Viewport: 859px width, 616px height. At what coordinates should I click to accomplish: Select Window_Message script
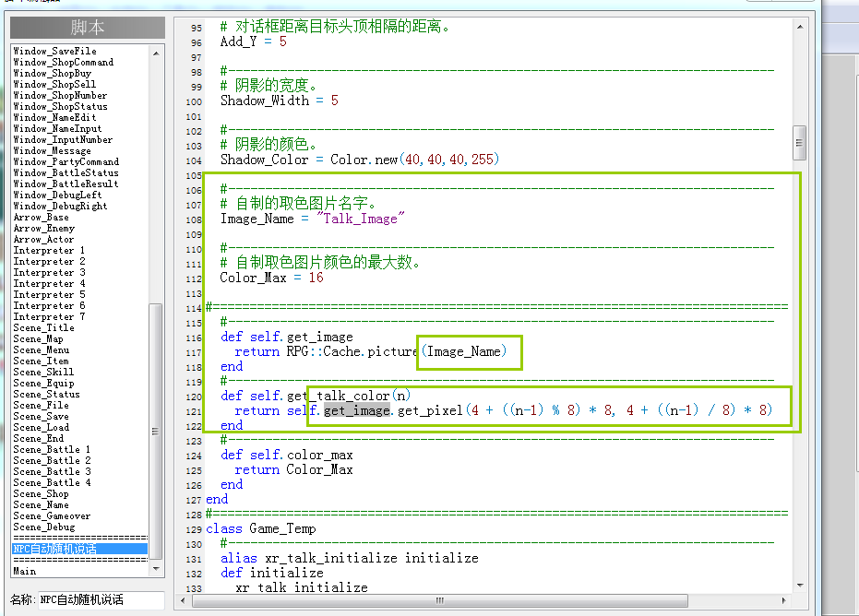pyautogui.click(x=52, y=150)
